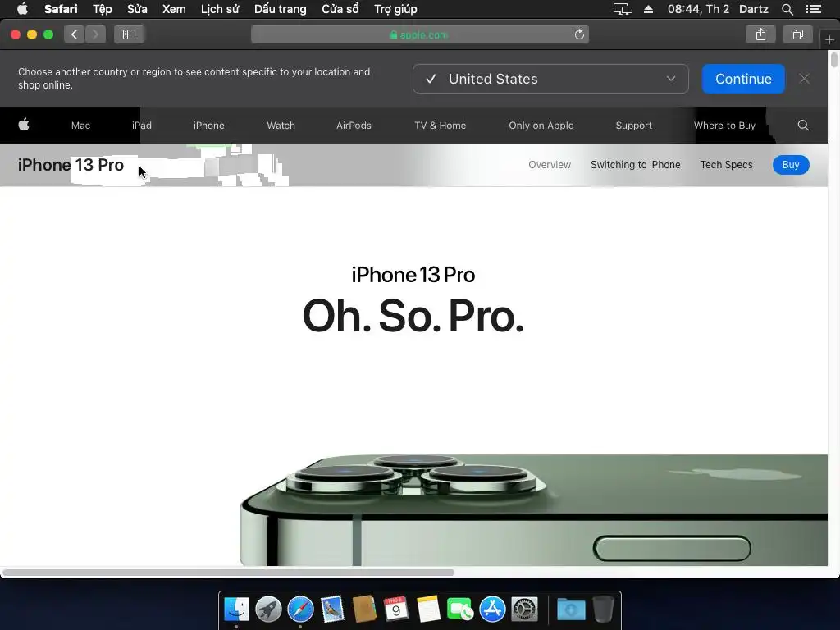Open Notification Center list icon

click(814, 9)
